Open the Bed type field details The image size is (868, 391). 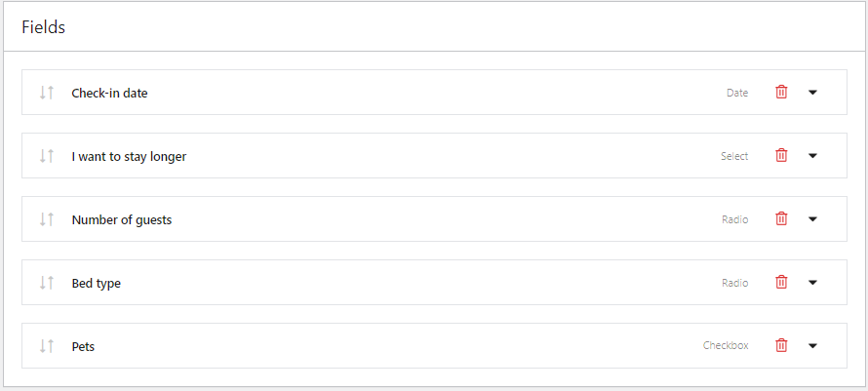(812, 283)
